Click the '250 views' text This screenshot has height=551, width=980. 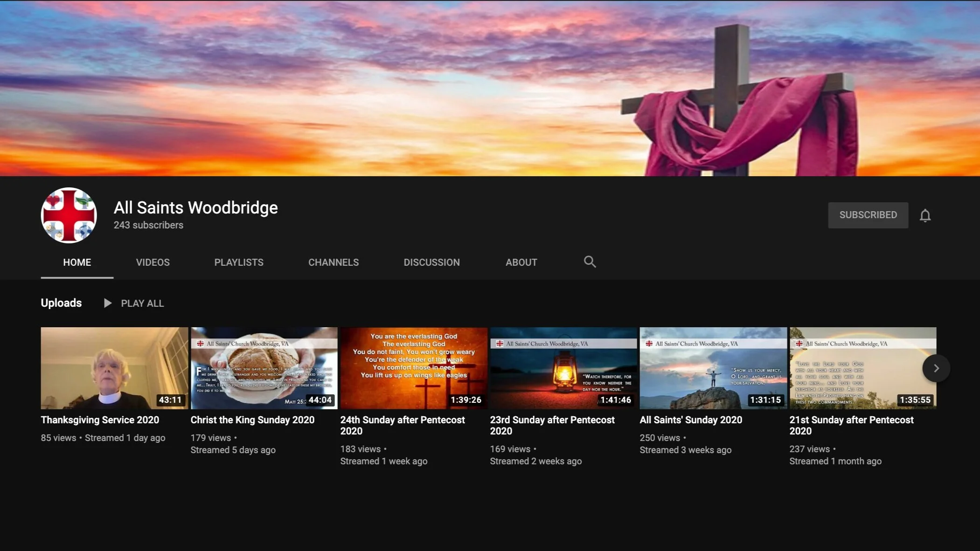tap(660, 438)
